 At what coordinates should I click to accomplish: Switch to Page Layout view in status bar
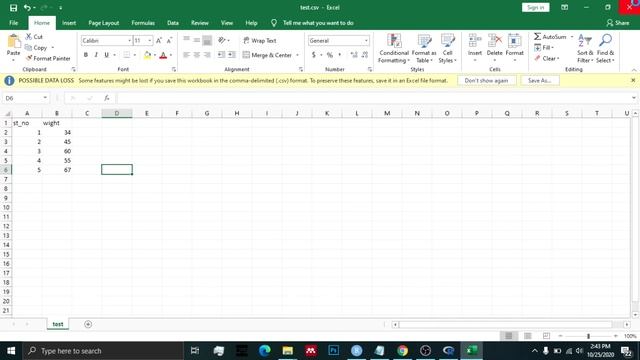527,336
